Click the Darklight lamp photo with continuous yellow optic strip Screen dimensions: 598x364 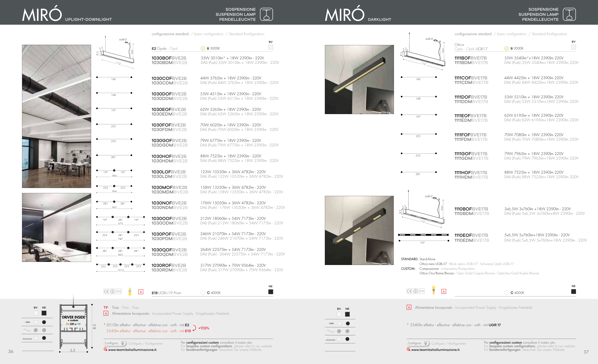point(359,79)
